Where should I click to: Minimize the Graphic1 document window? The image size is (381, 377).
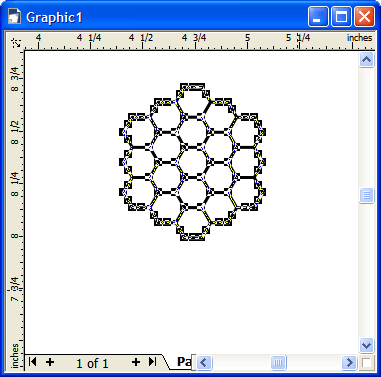tap(318, 16)
